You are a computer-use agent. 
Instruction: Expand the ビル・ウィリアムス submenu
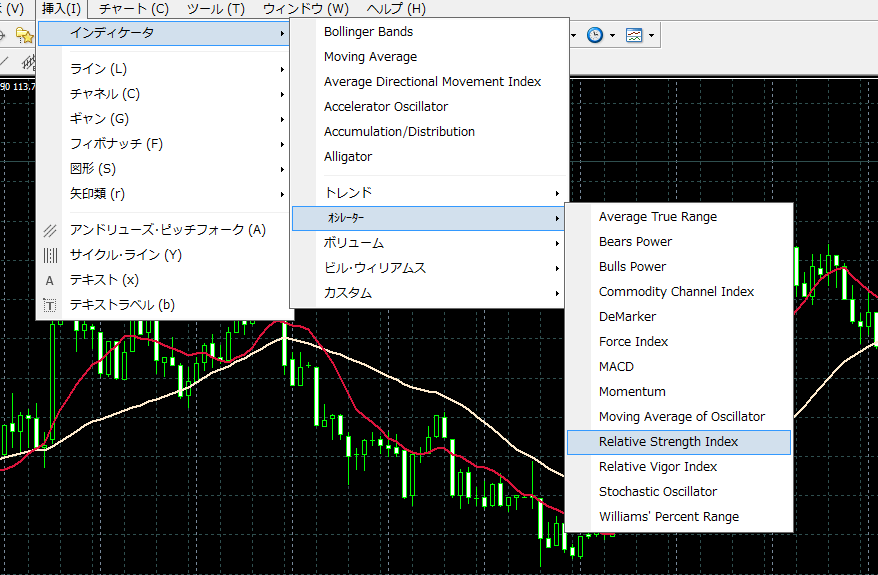(x=429, y=268)
